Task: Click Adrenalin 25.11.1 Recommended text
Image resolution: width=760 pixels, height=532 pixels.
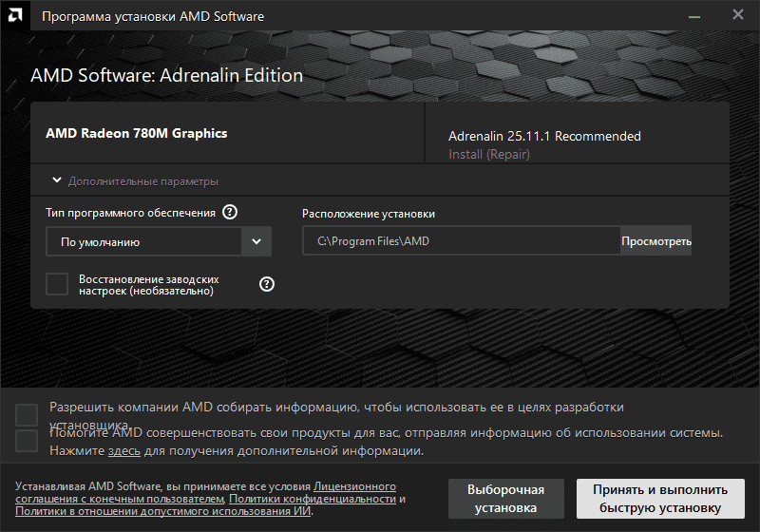Action: (x=544, y=136)
